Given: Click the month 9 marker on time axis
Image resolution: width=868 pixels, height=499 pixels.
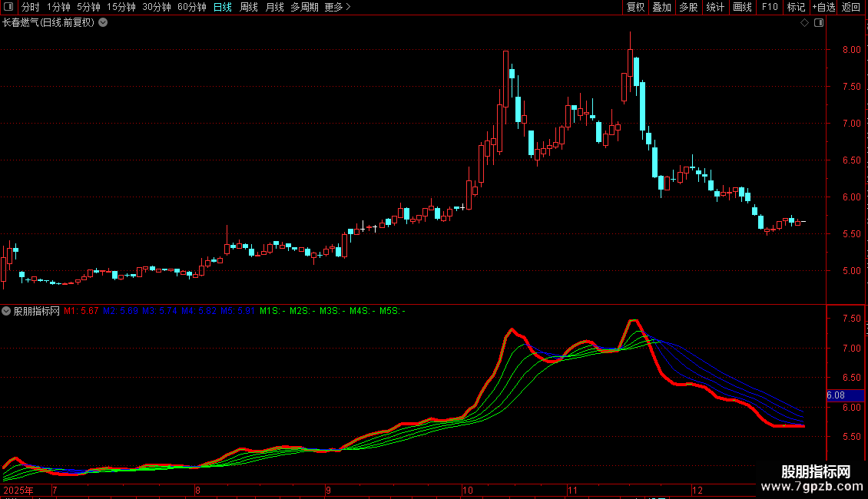Looking at the screenshot, I should (328, 490).
